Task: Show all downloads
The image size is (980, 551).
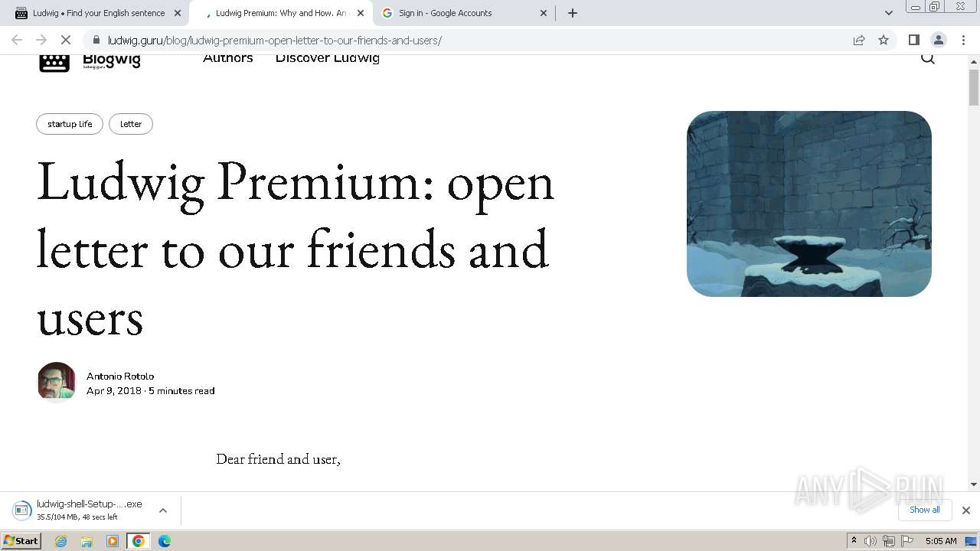Action: click(x=925, y=510)
